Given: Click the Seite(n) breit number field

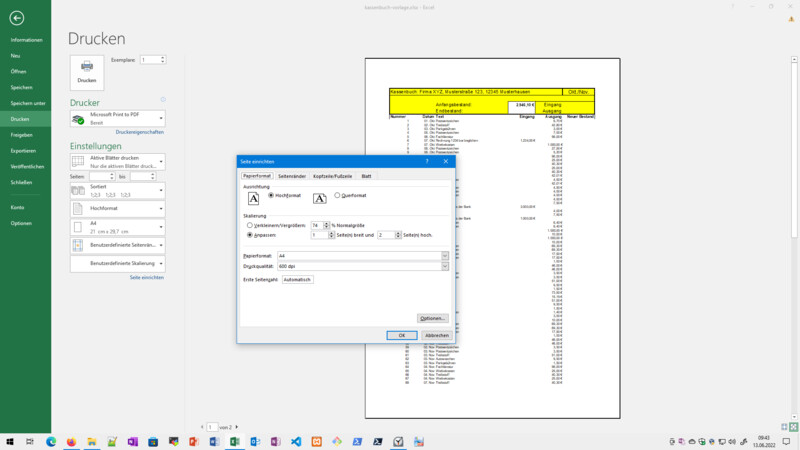Looking at the screenshot, I should (319, 235).
